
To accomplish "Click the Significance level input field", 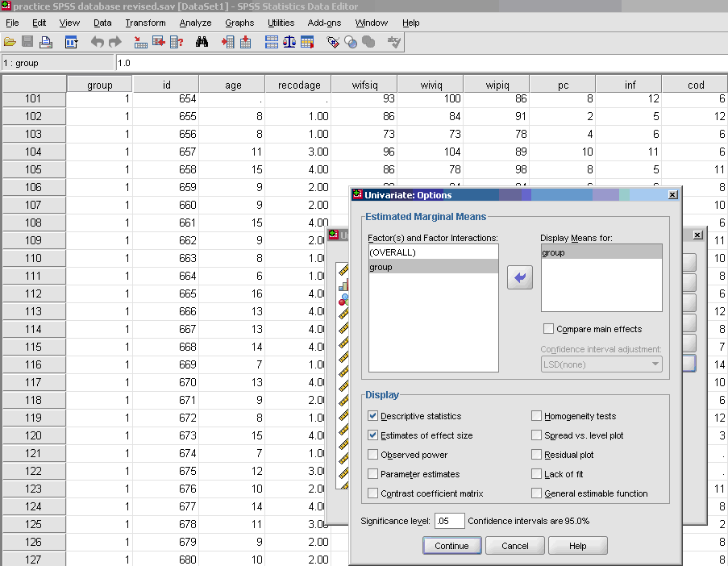I will [x=449, y=521].
